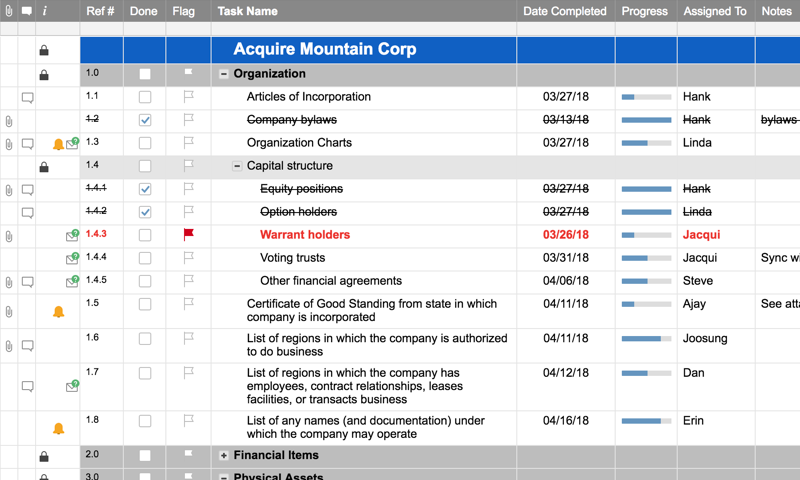Image resolution: width=800 pixels, height=480 pixels.
Task: Click the Task Name column header
Action: [x=247, y=11]
